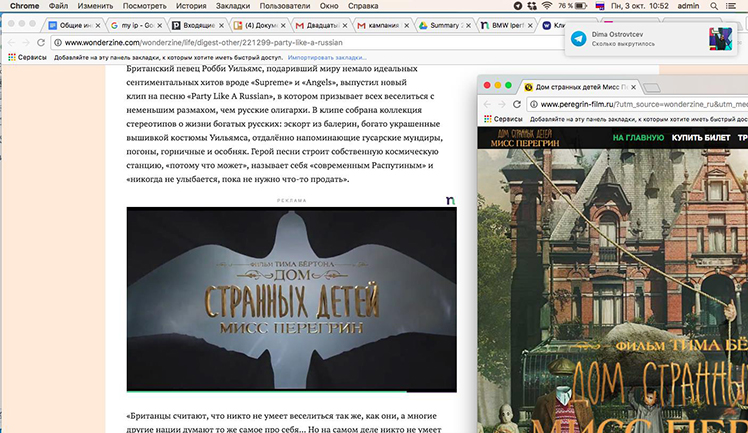Maximize the peregrin-film window with the green button
This screenshot has height=433, width=748.
coord(509,85)
